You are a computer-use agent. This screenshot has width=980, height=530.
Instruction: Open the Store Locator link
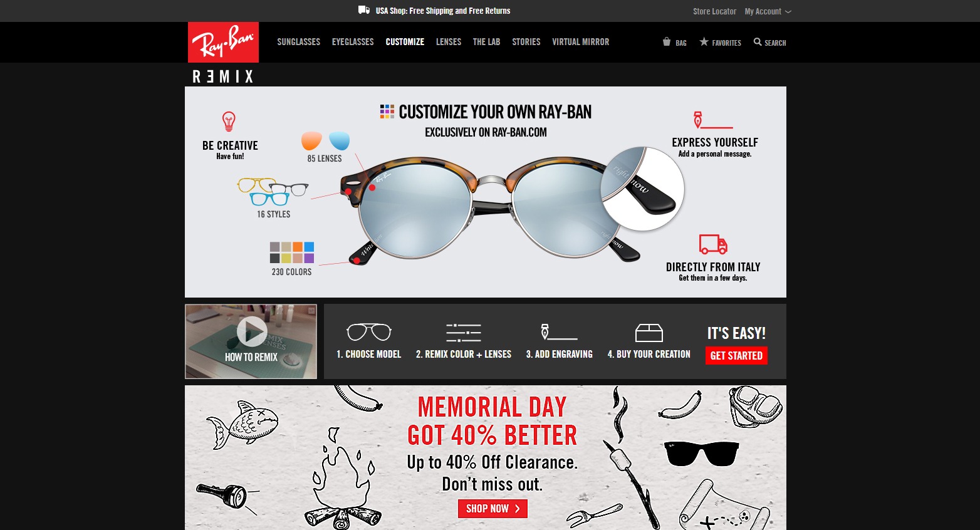point(715,11)
